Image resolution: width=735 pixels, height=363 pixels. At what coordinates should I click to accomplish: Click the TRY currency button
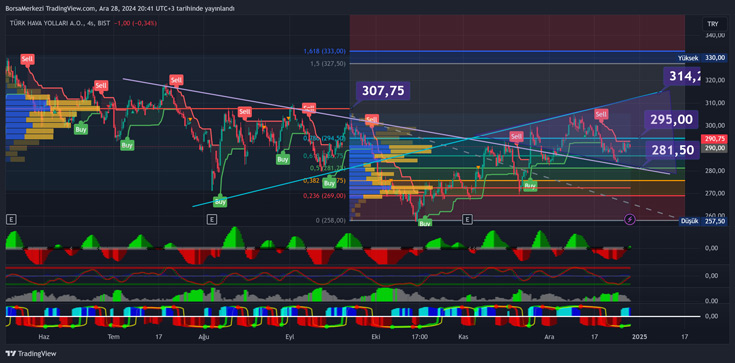click(x=712, y=23)
